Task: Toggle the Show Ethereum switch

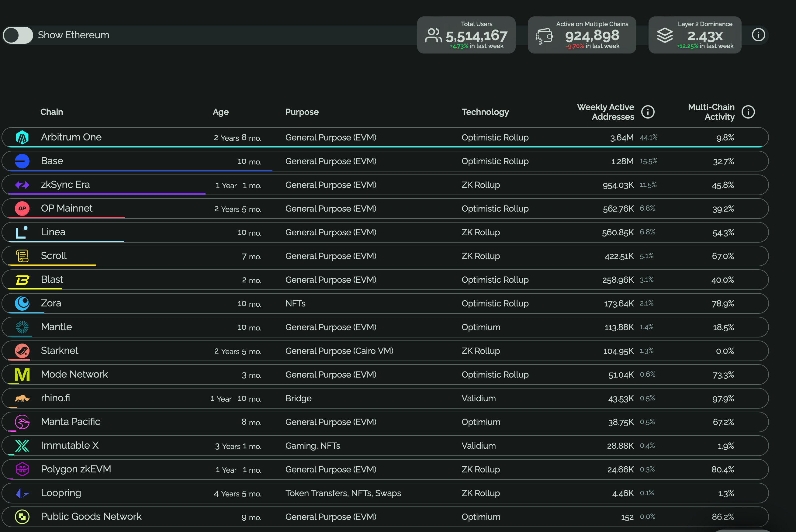Action: pos(18,35)
